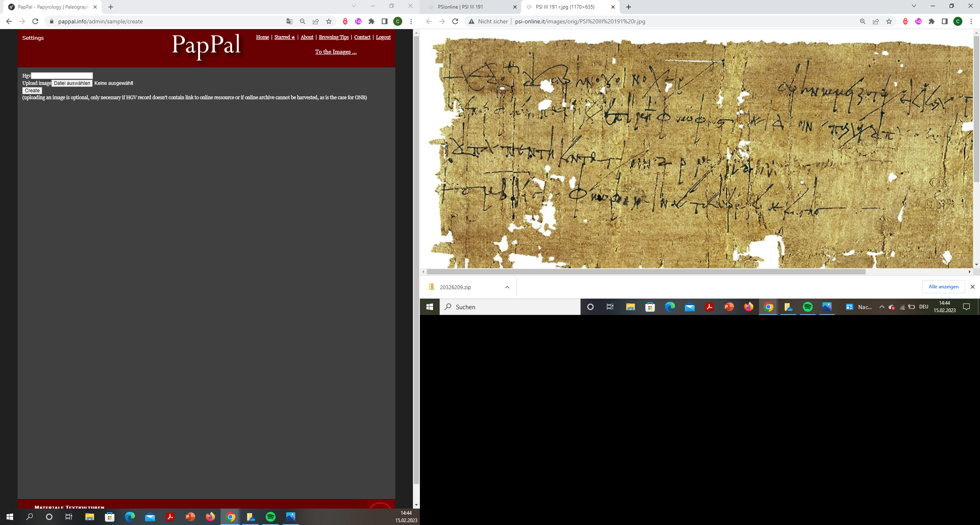Click the psi-online.it address bar URL
This screenshot has height=525, width=980.
coord(580,21)
